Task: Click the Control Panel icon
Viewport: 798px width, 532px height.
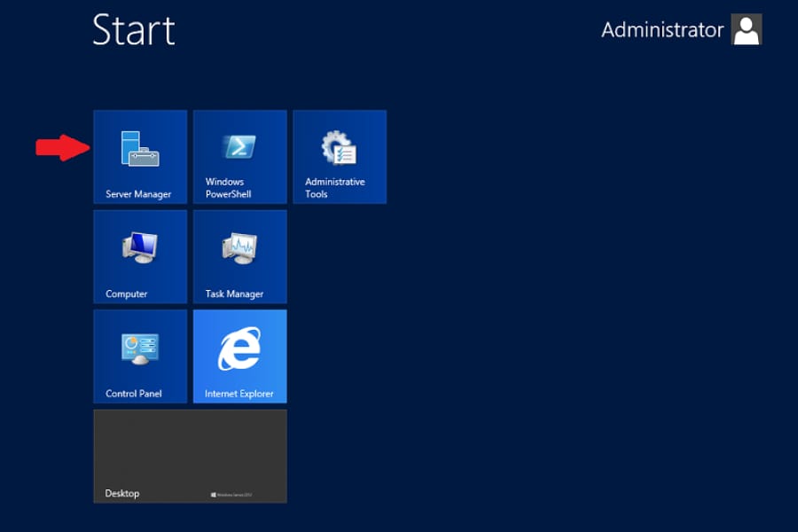Action: [x=139, y=348]
